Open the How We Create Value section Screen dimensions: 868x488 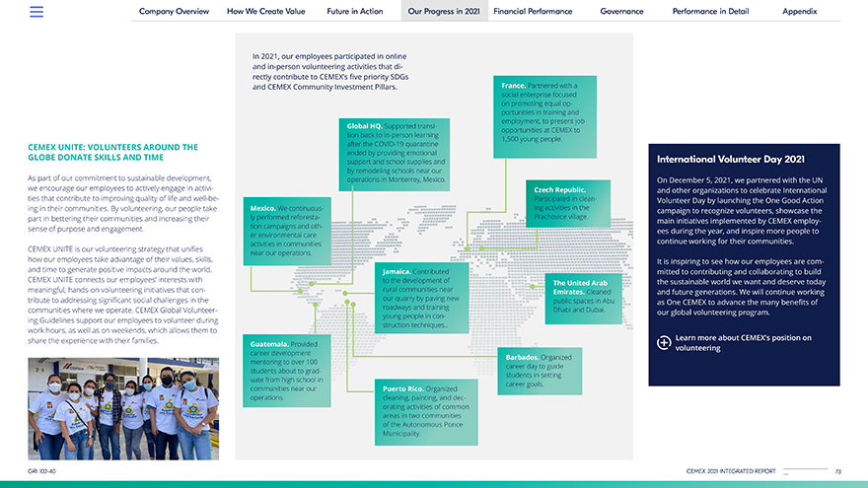click(267, 12)
